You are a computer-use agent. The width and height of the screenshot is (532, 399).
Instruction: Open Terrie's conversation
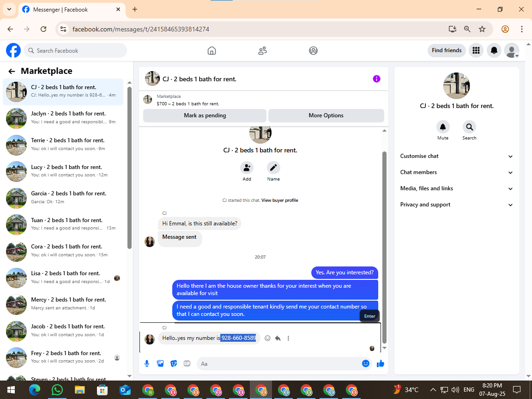tap(63, 145)
